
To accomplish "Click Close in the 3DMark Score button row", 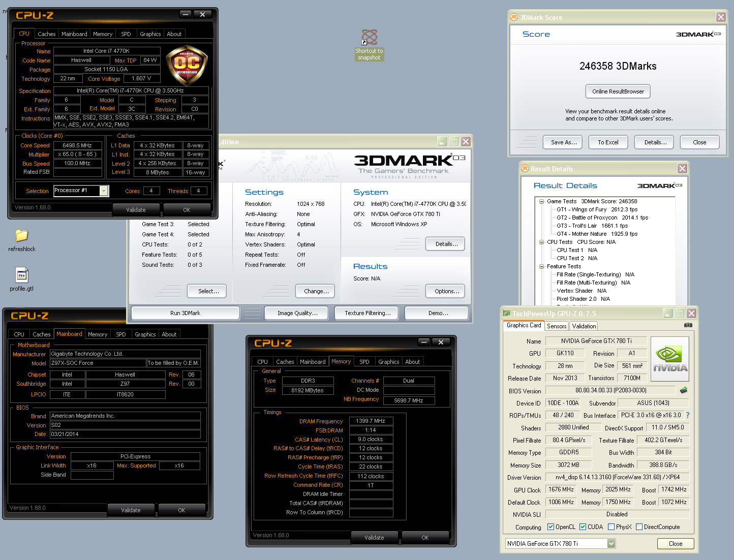I will 699,142.
